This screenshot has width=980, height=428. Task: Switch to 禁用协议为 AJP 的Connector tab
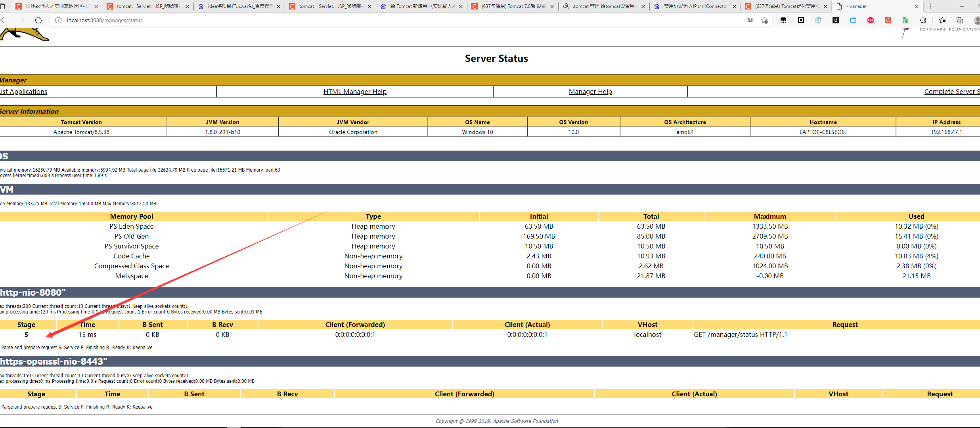(x=695, y=6)
